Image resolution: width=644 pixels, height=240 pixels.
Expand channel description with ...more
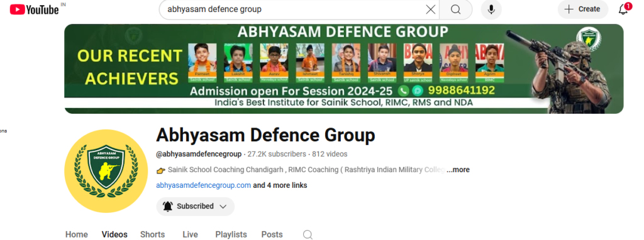point(458,170)
